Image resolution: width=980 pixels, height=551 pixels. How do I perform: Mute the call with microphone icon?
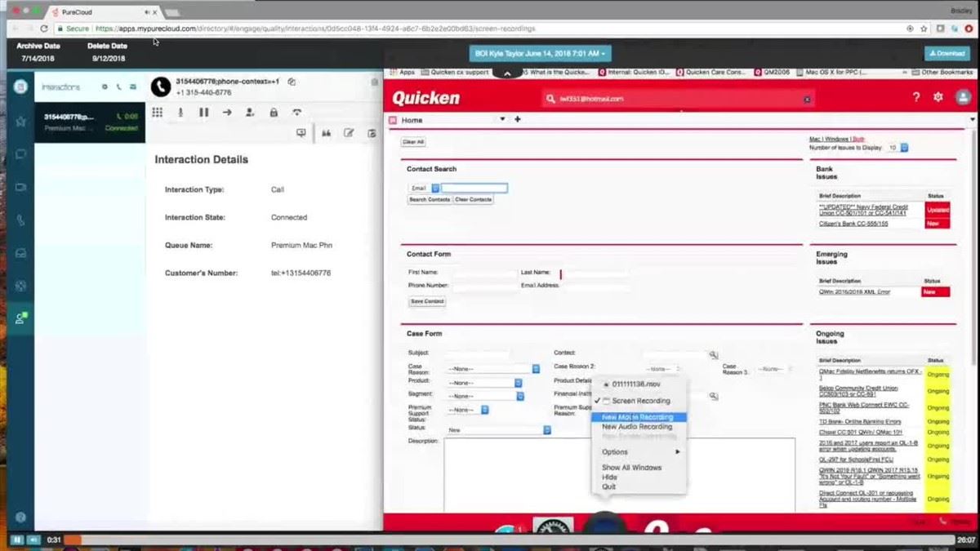180,112
